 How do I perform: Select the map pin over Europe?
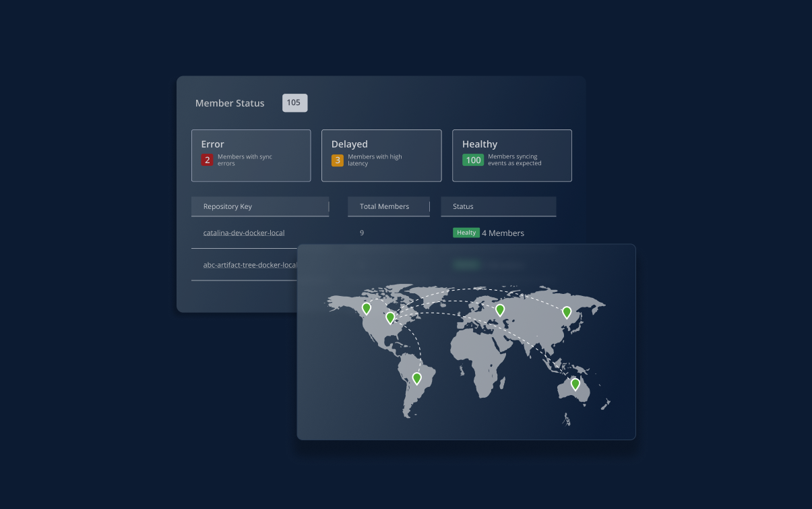point(500,309)
